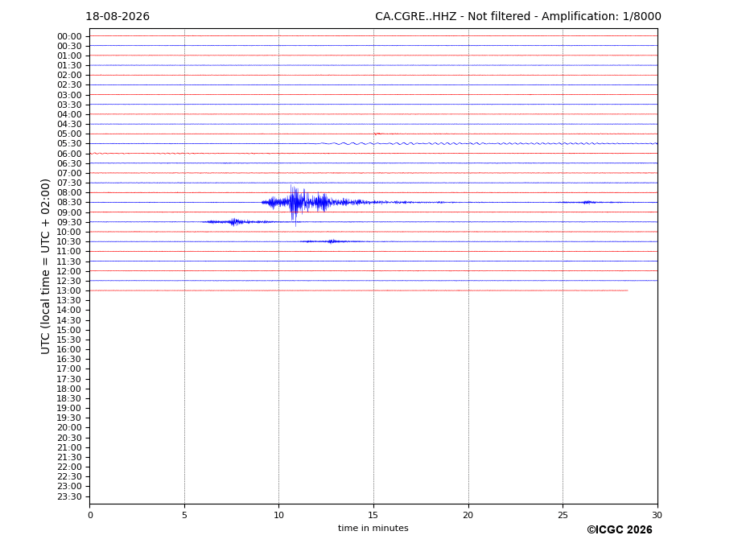Select the 09:30 time row label
Image resolution: width=746 pixels, height=560 pixels.
point(69,222)
